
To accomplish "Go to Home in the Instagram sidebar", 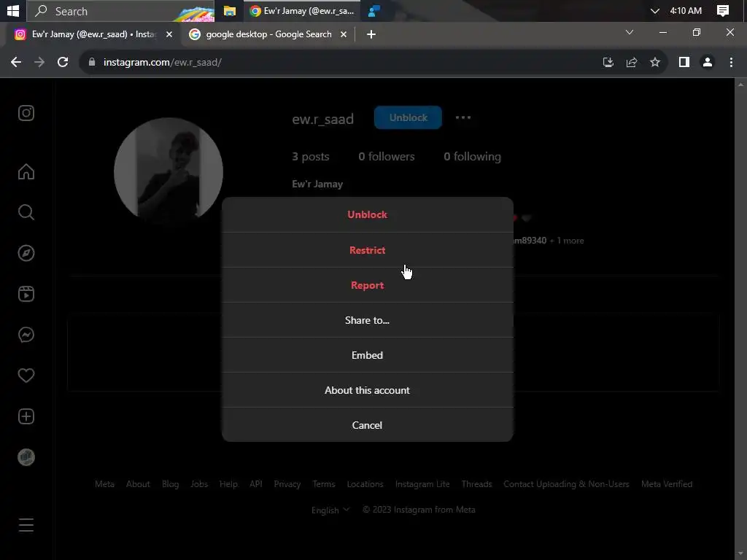I will point(26,171).
